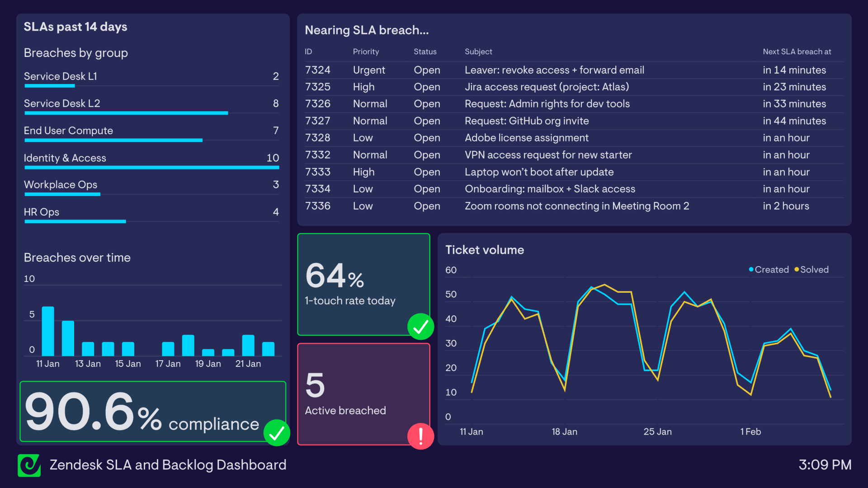868x488 pixels.
Task: Click the Priority column header
Action: point(366,52)
